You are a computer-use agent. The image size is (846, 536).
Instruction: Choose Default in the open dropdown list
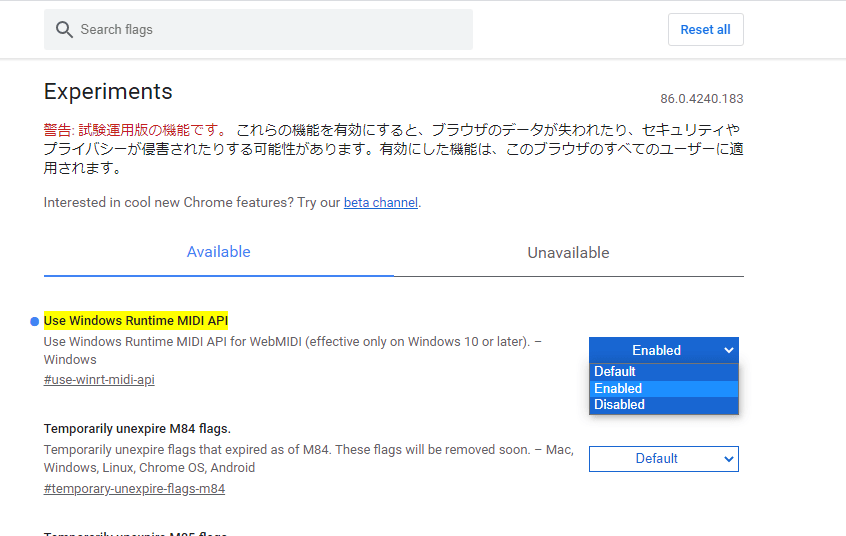tap(664, 372)
